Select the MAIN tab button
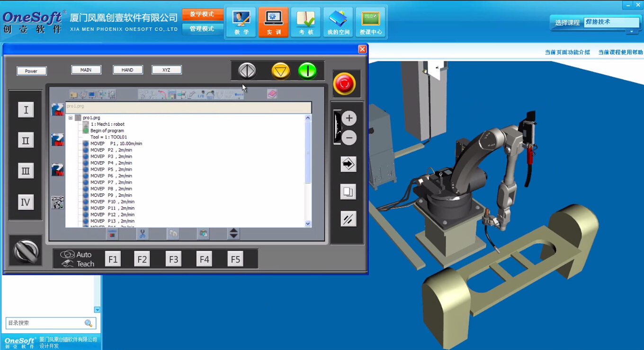Screen dimensions: 644x350 point(86,70)
